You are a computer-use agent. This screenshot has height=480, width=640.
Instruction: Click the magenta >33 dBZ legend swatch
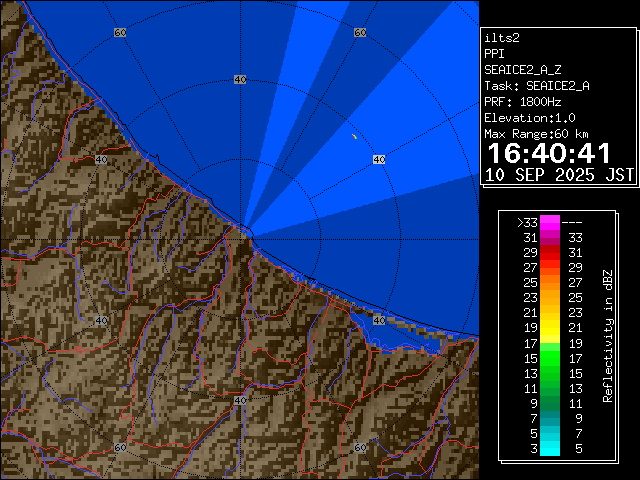pyautogui.click(x=550, y=223)
